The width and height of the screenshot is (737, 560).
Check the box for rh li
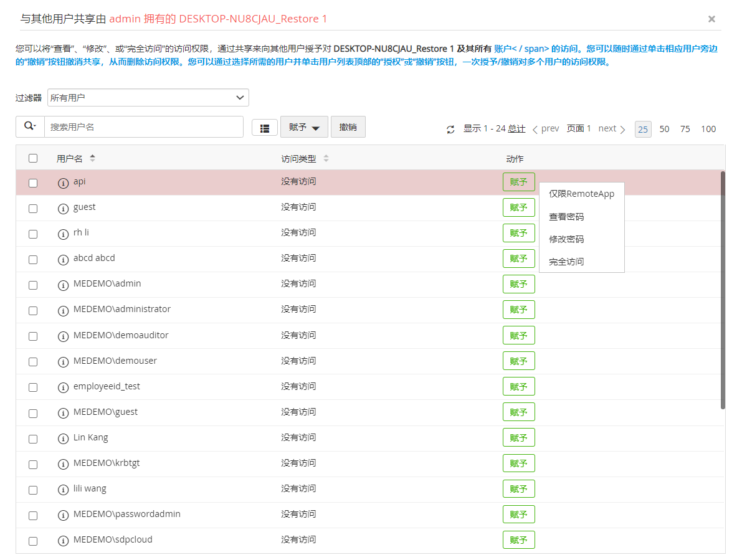pyautogui.click(x=33, y=234)
